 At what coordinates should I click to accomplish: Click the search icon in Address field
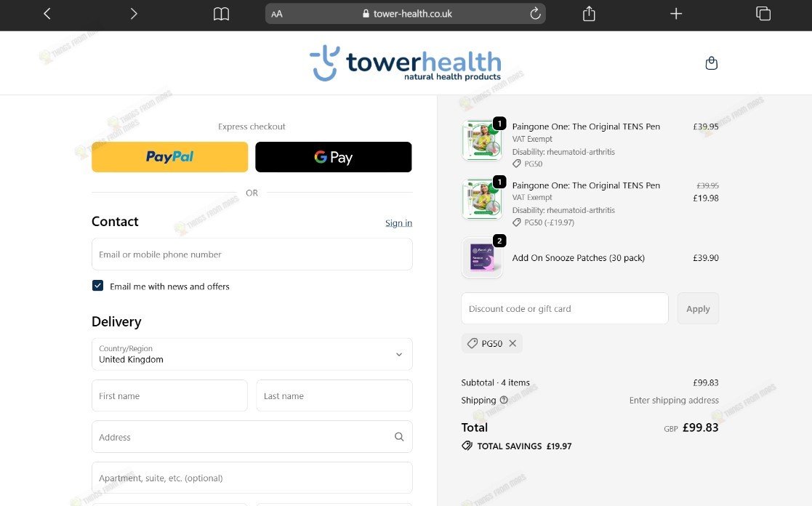[x=399, y=437]
